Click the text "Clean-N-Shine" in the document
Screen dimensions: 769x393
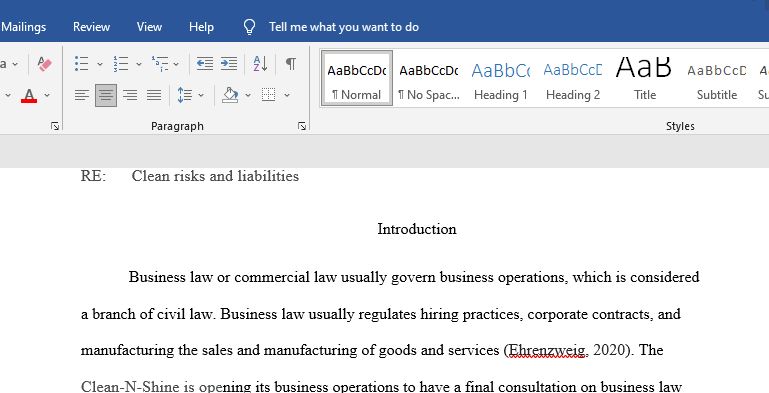click(x=130, y=387)
